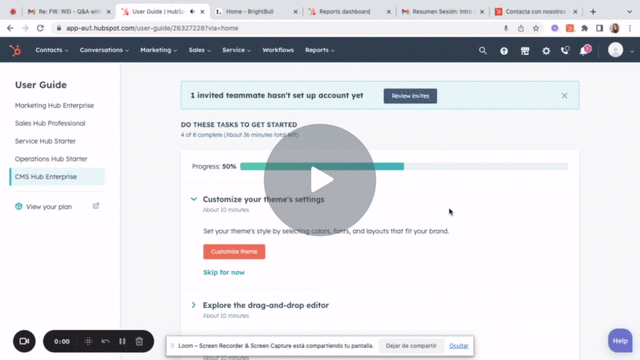This screenshot has width=640, height=360.
Task: Select Sales Hub Professional in sidebar
Action: 50,123
